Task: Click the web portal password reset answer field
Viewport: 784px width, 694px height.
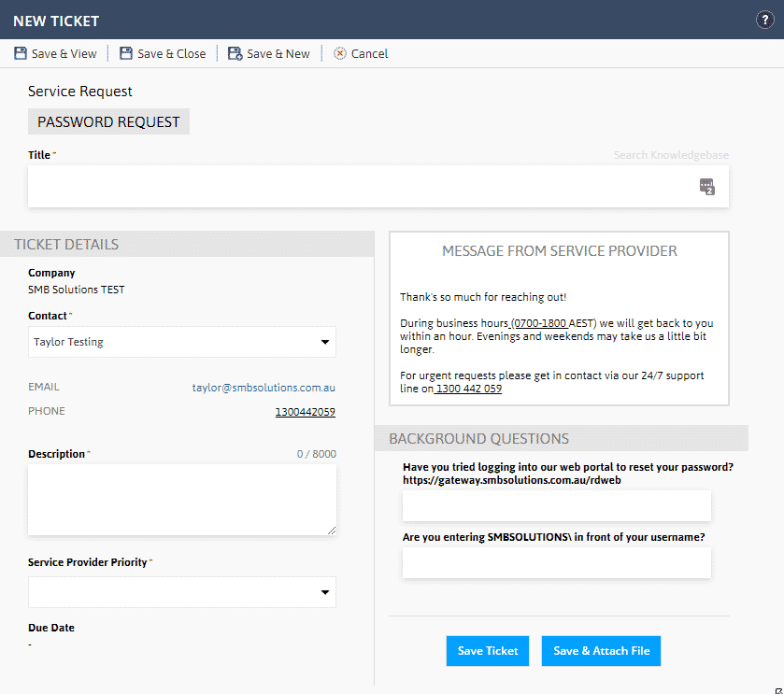Action: [x=557, y=505]
